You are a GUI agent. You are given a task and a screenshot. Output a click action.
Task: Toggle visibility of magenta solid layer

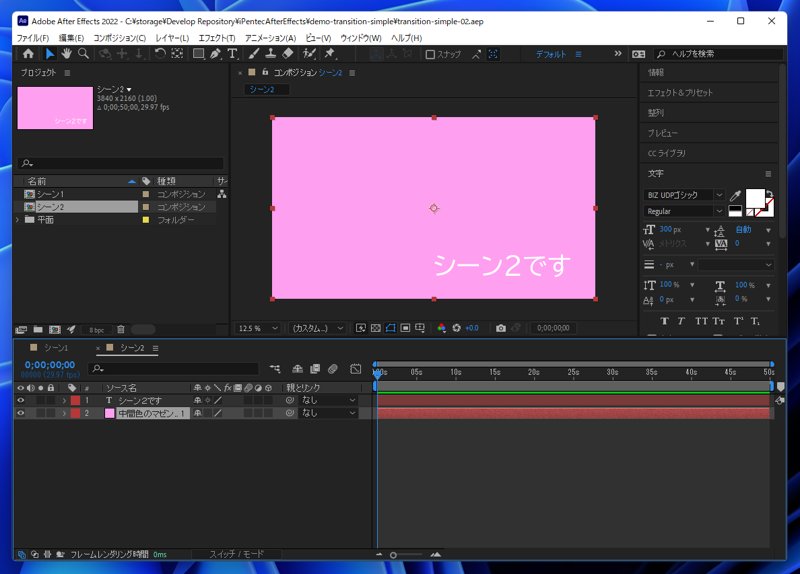21,413
